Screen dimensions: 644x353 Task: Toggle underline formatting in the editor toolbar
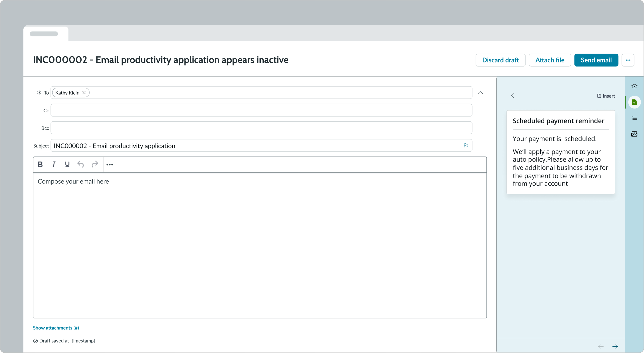(67, 164)
